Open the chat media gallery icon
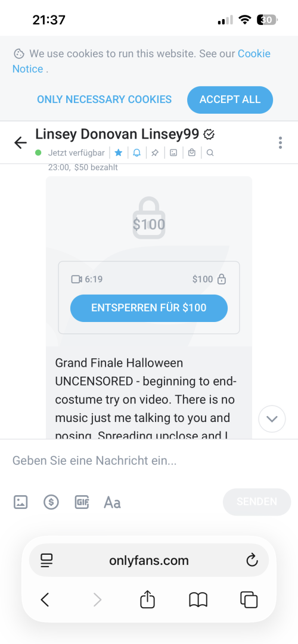Image resolution: width=298 pixels, height=644 pixels. click(173, 153)
